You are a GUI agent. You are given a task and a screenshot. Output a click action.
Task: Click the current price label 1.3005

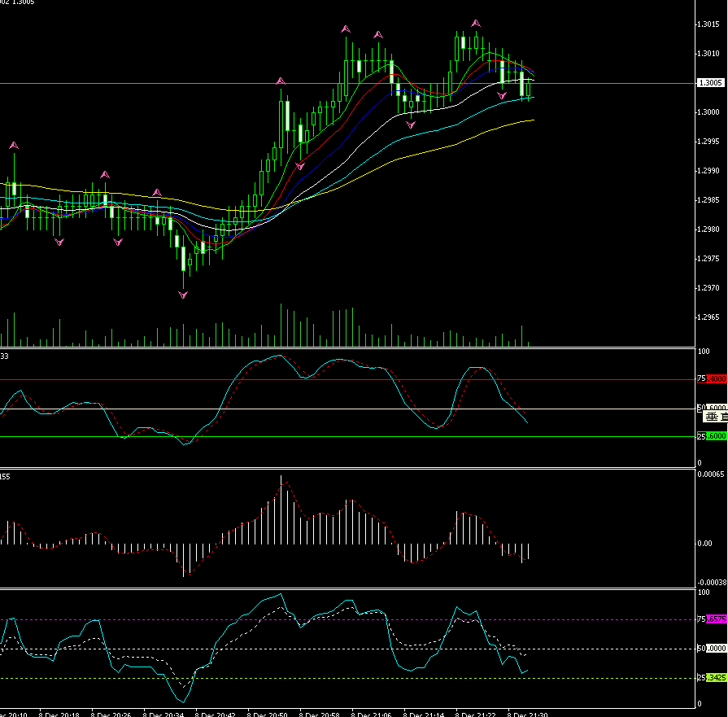711,83
